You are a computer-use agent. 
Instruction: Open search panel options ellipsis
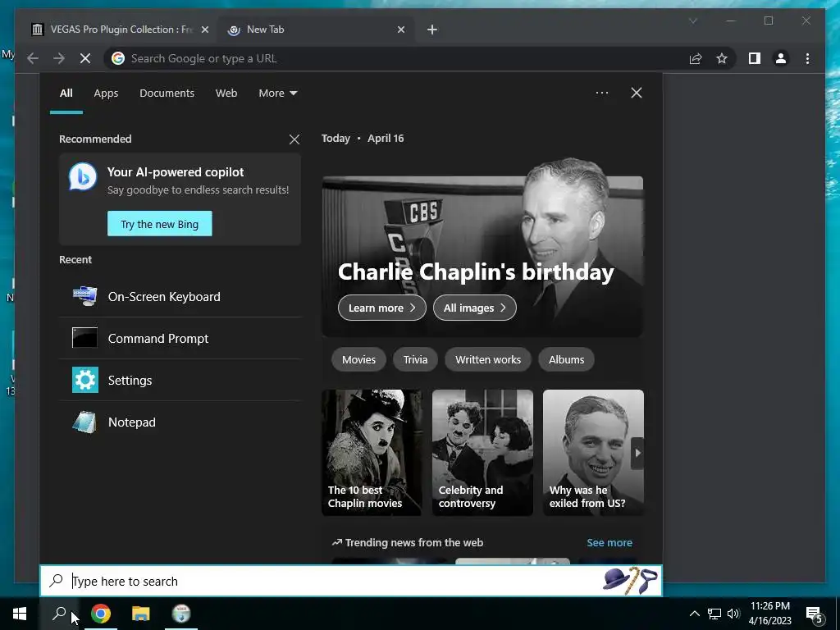click(x=601, y=93)
